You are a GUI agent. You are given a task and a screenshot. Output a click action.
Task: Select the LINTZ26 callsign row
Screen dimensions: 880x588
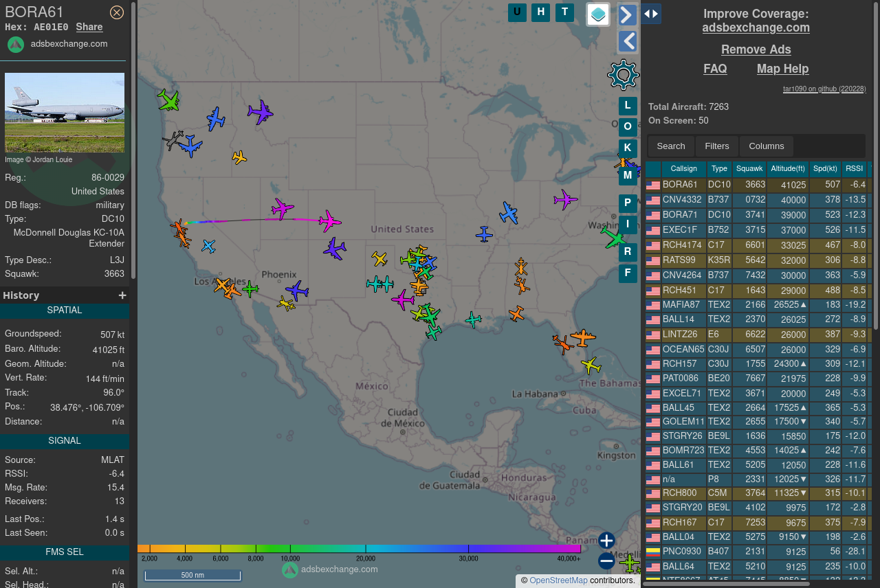[x=758, y=335]
